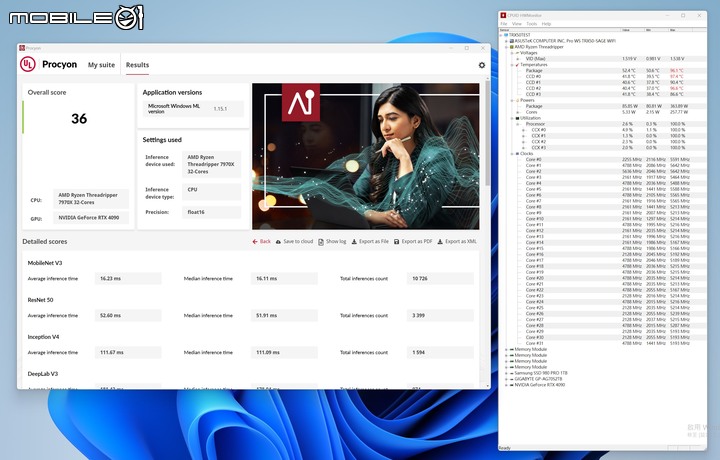The image size is (720, 460).
Task: Collapse the Clocks group in HWMonitor
Action: click(x=512, y=154)
